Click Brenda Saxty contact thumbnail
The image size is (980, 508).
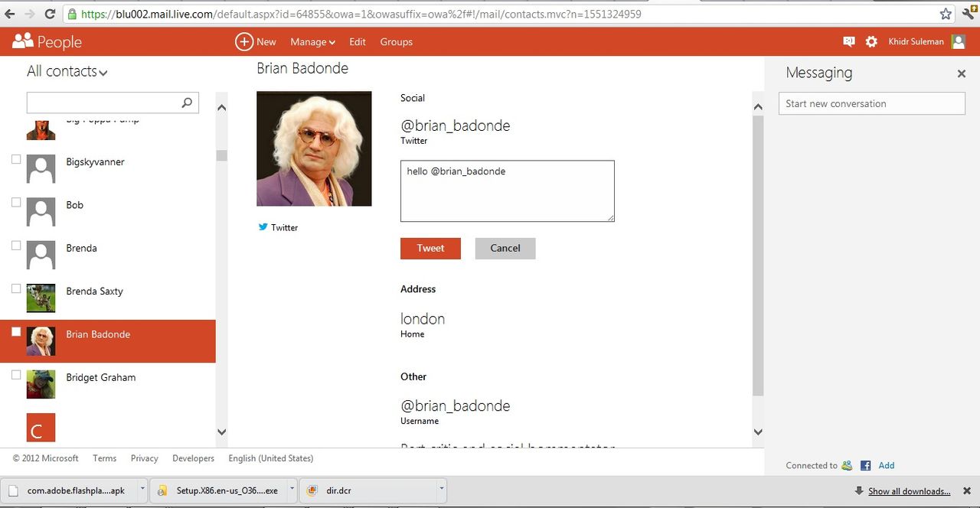tap(41, 298)
